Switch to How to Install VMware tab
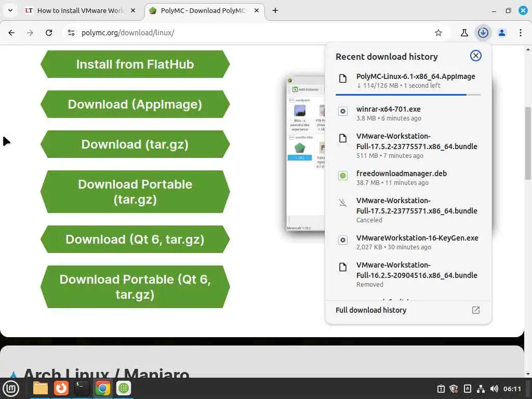 tap(79, 10)
